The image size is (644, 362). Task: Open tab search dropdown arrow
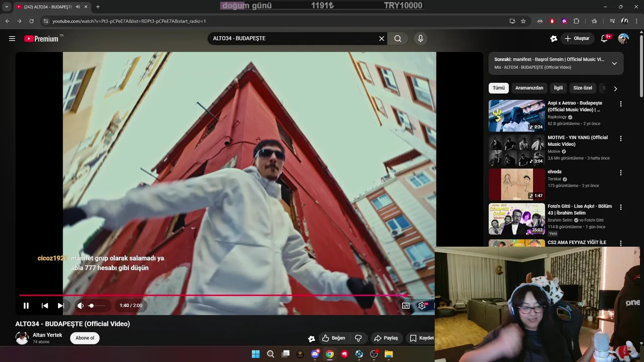[x=7, y=7]
